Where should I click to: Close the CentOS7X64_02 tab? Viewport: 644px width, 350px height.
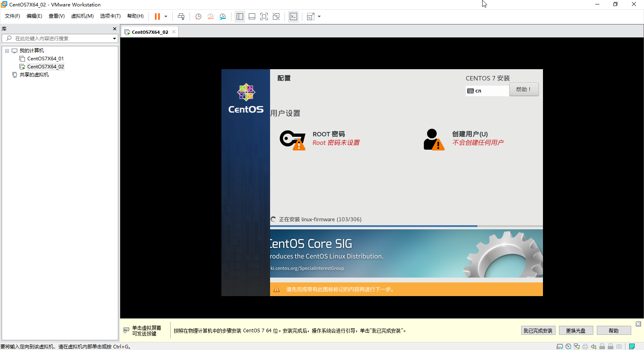[174, 32]
